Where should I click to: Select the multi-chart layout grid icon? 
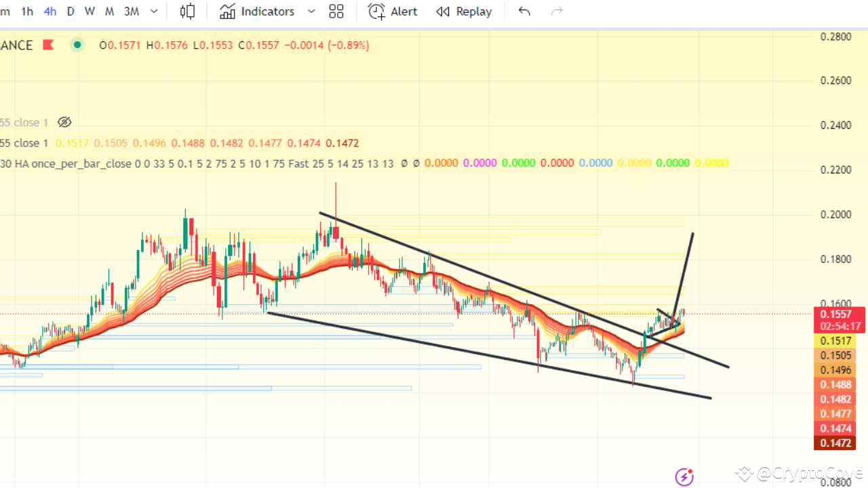(336, 11)
